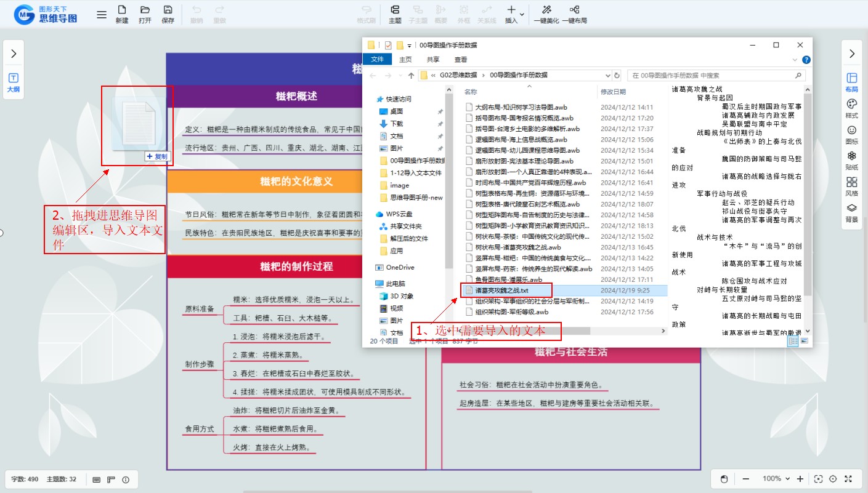Save the mind map with 保存
The image size is (868, 493).
168,14
